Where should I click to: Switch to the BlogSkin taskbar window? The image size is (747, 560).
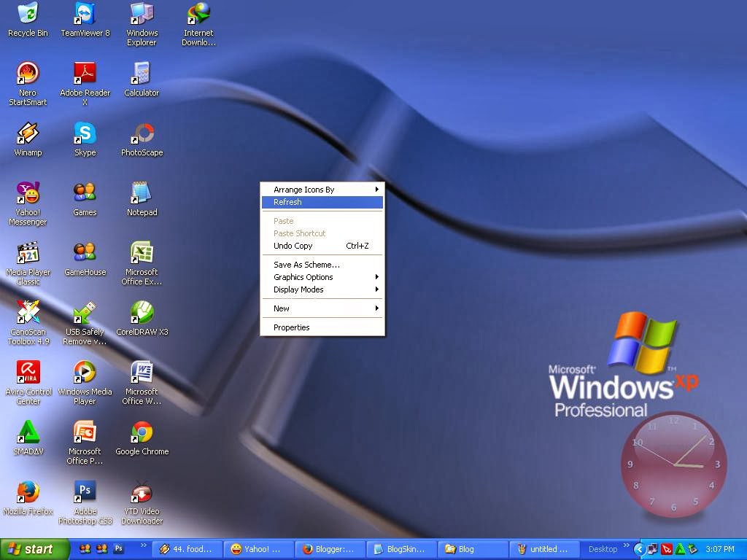[x=402, y=549]
